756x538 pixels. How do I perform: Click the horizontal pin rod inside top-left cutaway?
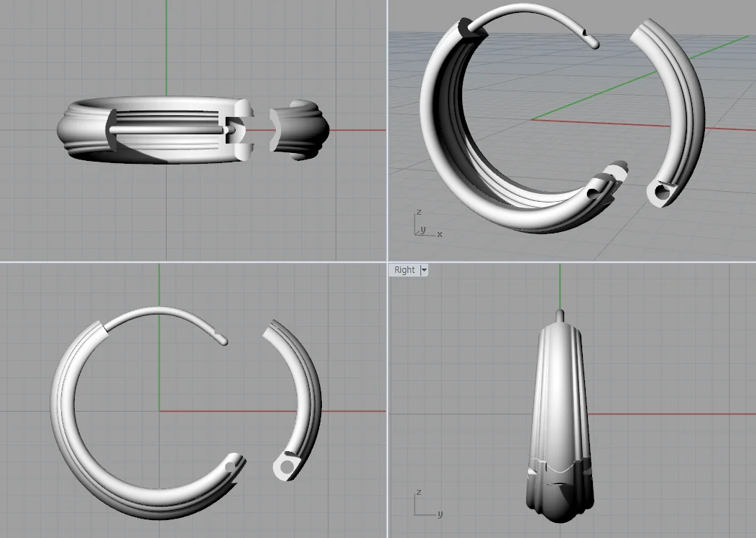coord(165,129)
